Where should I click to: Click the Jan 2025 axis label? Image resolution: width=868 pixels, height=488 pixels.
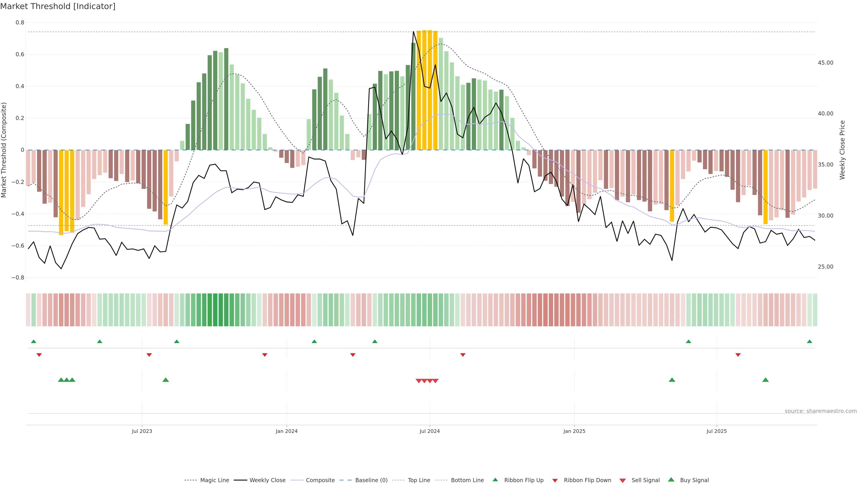point(574,431)
